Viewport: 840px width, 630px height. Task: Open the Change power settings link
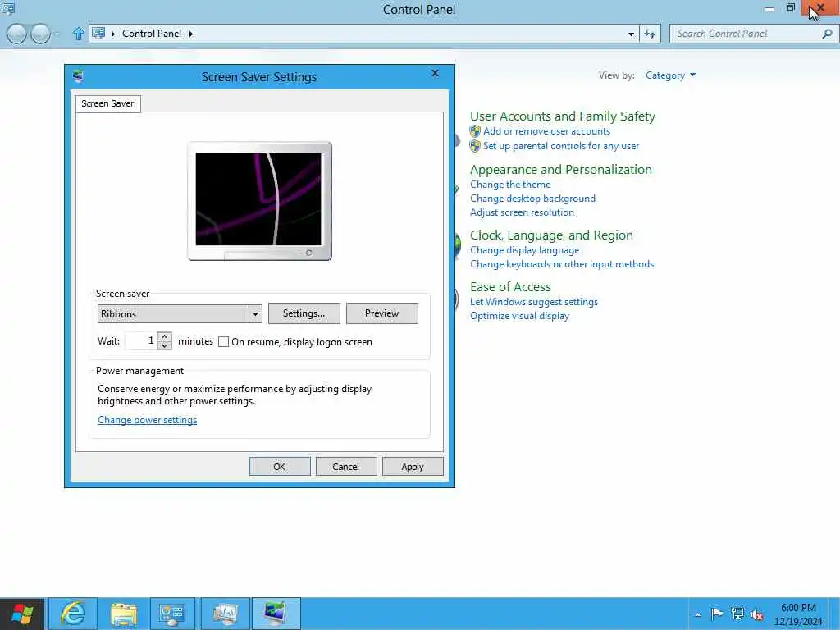tap(148, 420)
